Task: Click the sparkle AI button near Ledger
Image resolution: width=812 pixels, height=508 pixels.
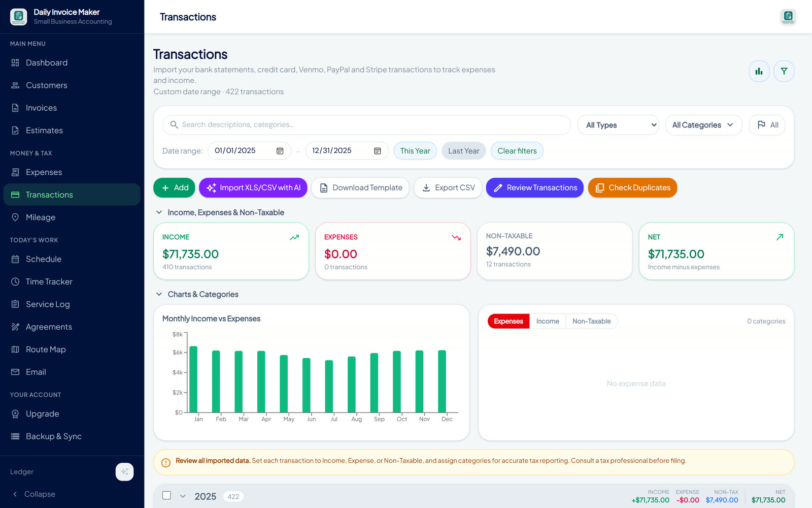Action: pos(125,472)
